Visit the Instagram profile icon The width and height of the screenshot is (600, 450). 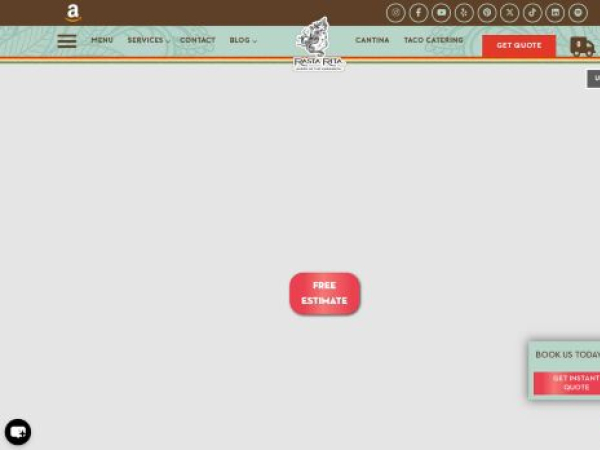coord(396,13)
